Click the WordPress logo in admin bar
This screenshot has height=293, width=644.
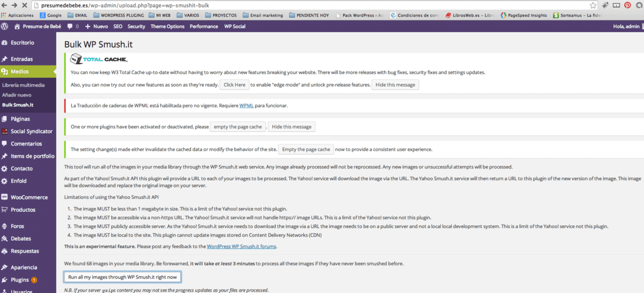tap(5, 26)
